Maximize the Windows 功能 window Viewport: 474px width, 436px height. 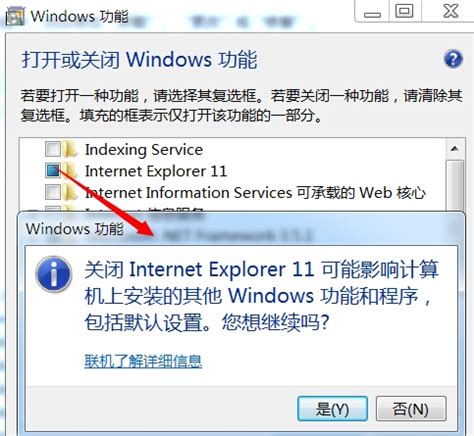pos(405,12)
